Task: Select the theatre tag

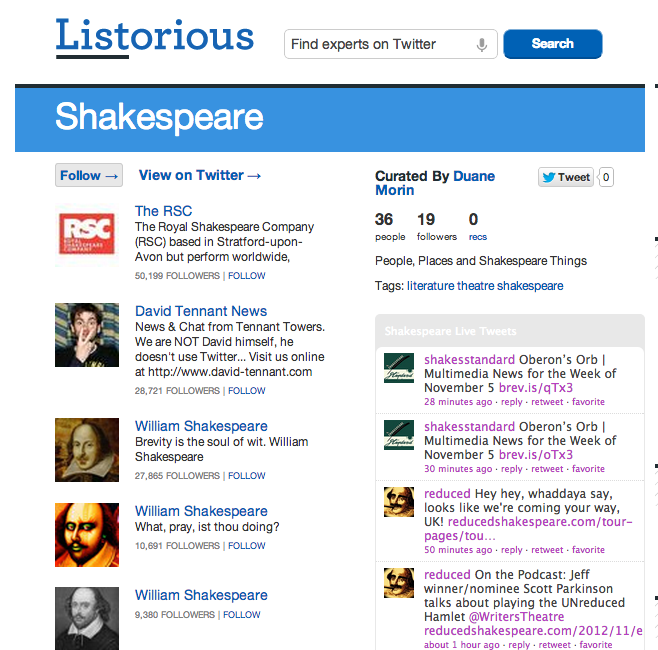Action: point(475,286)
